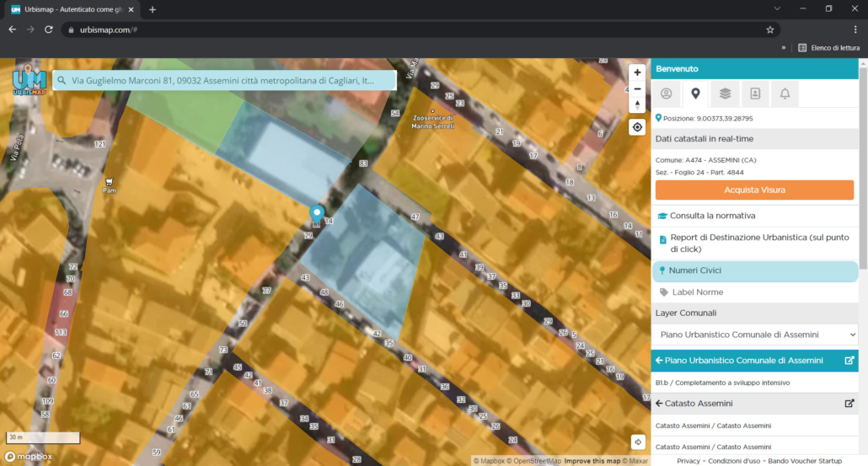The image size is (868, 466).
Task: Click the address search field
Action: coord(224,80)
